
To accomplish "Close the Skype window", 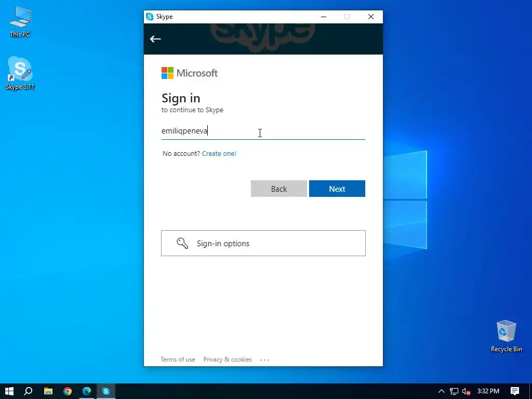I will (371, 17).
